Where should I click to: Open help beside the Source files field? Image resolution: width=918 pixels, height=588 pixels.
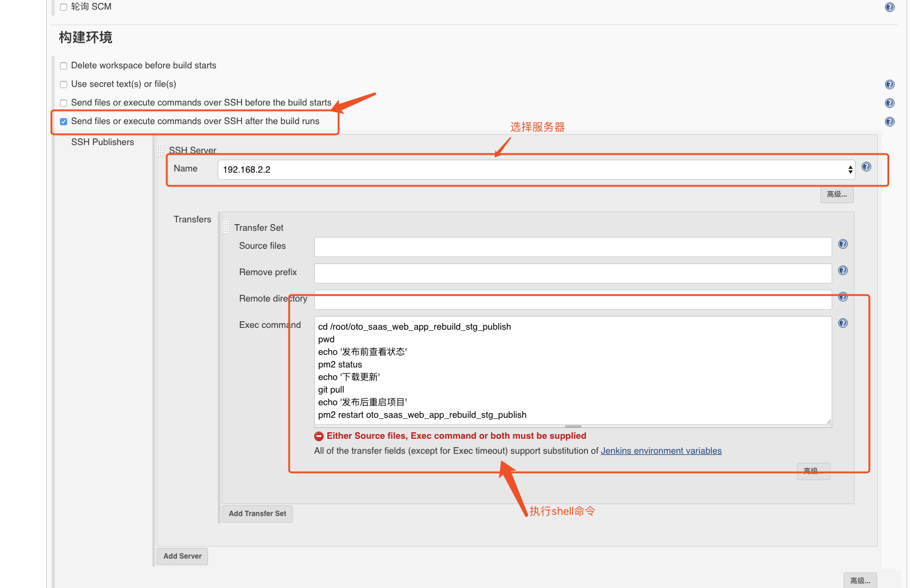(x=842, y=244)
